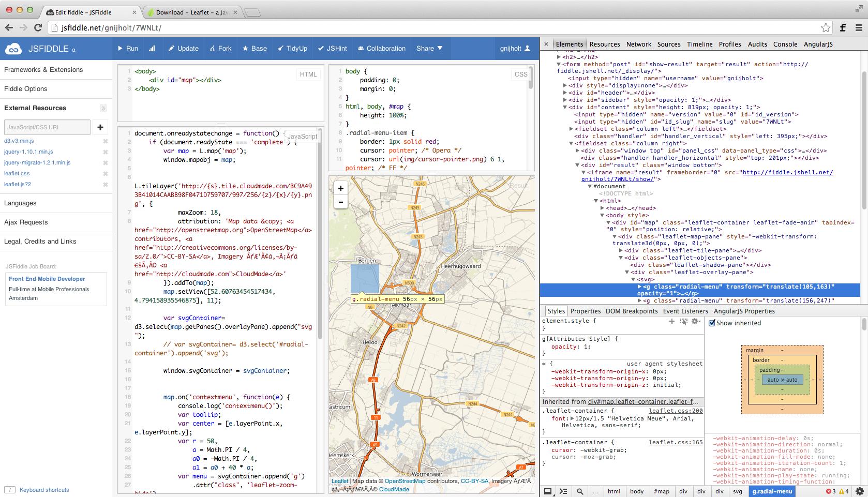Click the yellow warning count indicator

pos(844,491)
